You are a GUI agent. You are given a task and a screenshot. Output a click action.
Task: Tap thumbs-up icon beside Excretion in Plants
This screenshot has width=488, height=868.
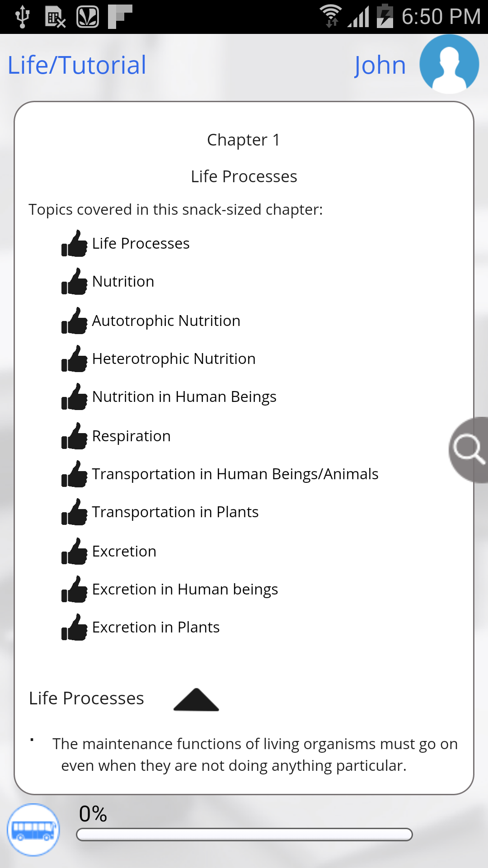[x=75, y=627]
